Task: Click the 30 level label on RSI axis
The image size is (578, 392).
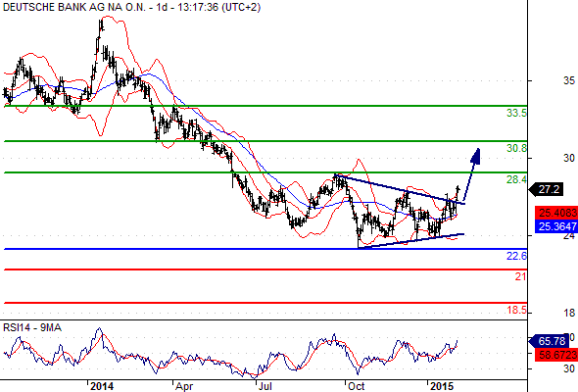Action: 569,368
